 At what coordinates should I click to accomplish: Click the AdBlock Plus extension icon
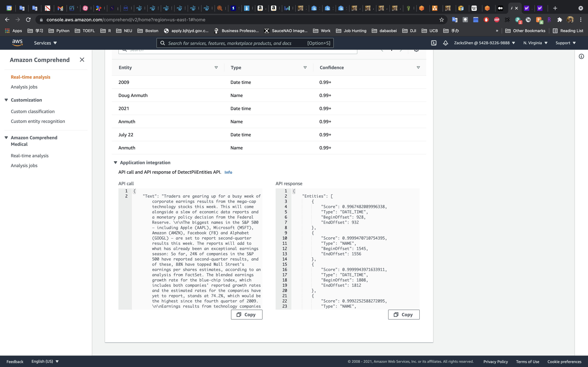pos(497,20)
